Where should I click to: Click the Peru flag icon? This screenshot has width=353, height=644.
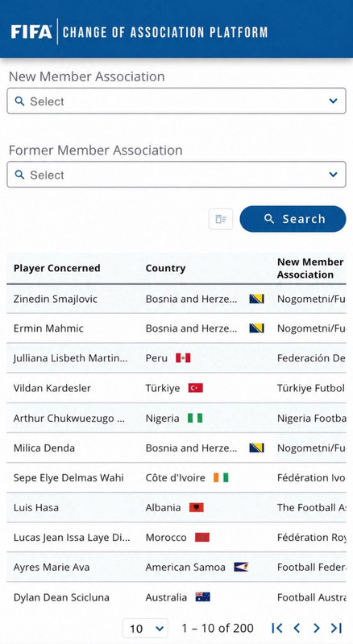click(183, 358)
